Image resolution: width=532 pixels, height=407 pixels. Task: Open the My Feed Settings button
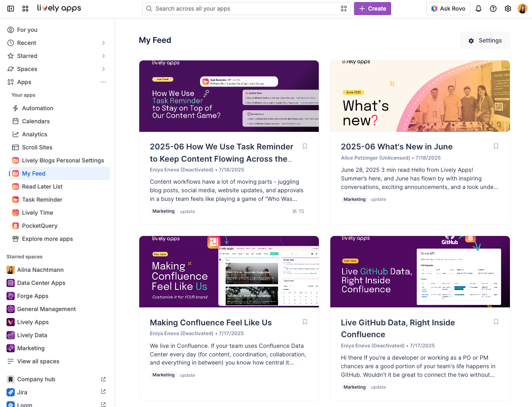click(485, 40)
